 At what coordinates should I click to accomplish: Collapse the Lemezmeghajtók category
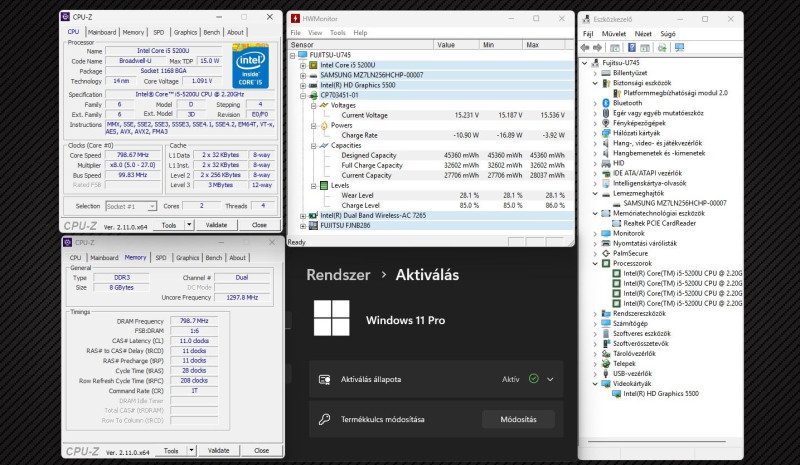(595, 193)
